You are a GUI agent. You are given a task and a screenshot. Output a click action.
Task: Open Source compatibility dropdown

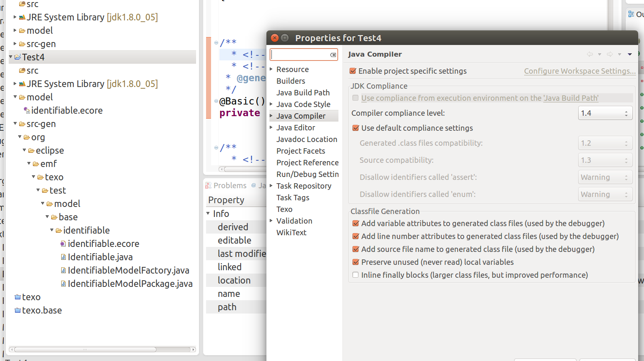[x=605, y=160]
